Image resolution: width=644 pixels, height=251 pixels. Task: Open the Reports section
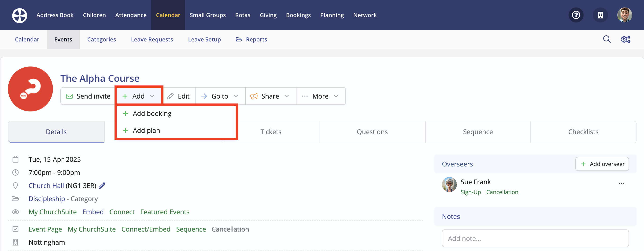252,40
